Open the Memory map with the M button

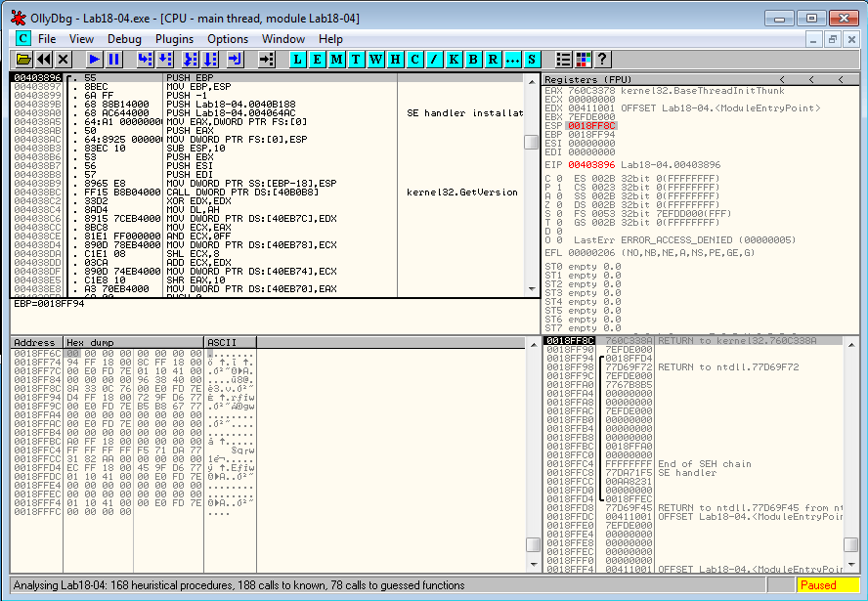[336, 60]
